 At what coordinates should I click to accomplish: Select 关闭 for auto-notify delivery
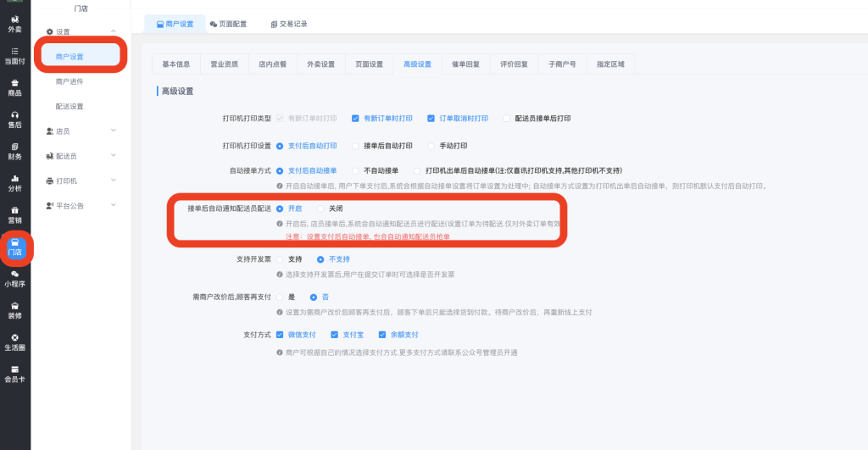point(320,208)
